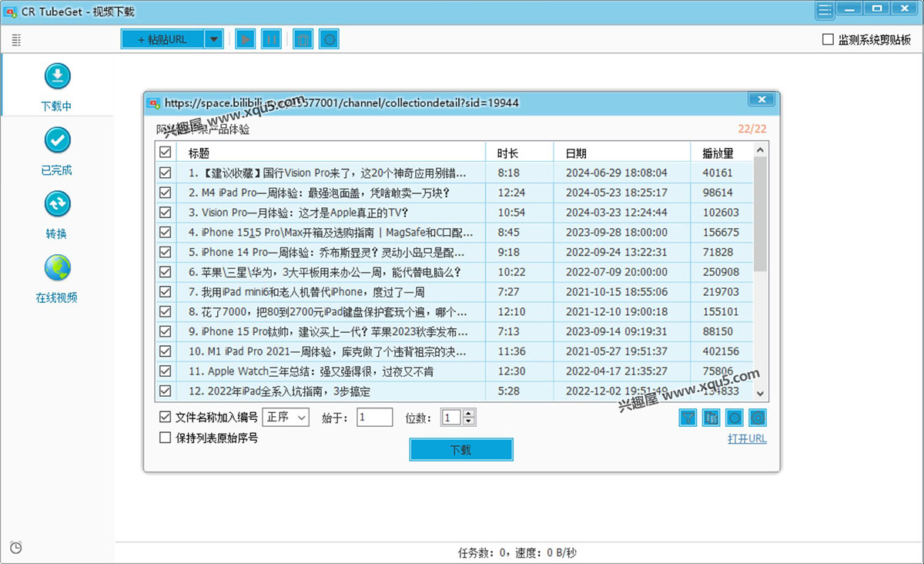Uncheck the iPhone 14 Pro video checkbox
The width and height of the screenshot is (924, 564).
click(x=166, y=252)
